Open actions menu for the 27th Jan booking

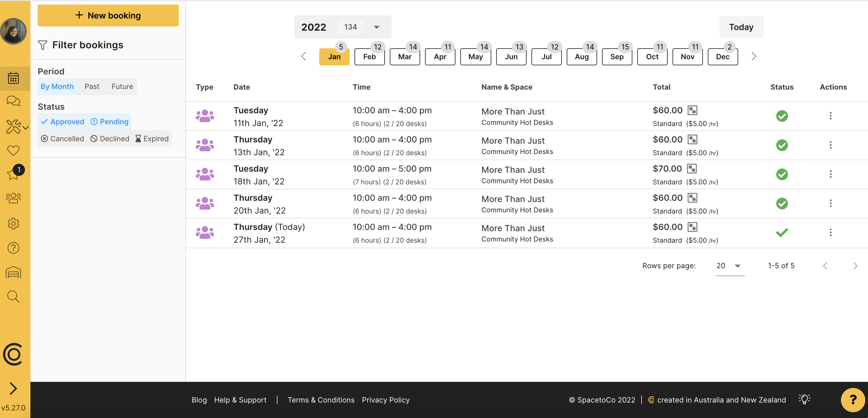[831, 232]
